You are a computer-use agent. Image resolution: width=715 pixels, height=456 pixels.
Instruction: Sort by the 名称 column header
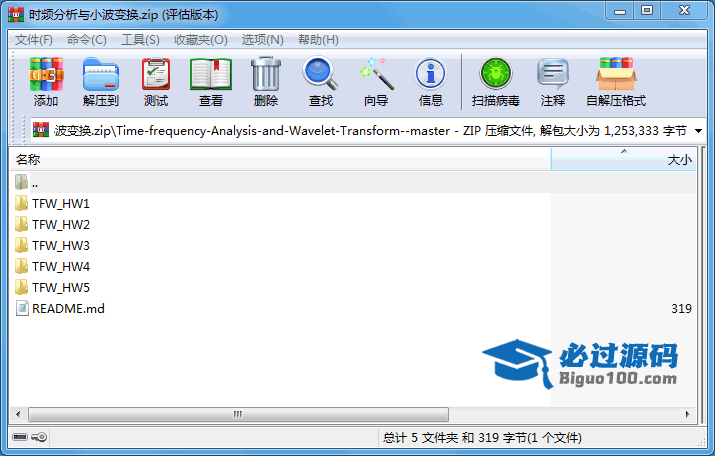coord(280,160)
